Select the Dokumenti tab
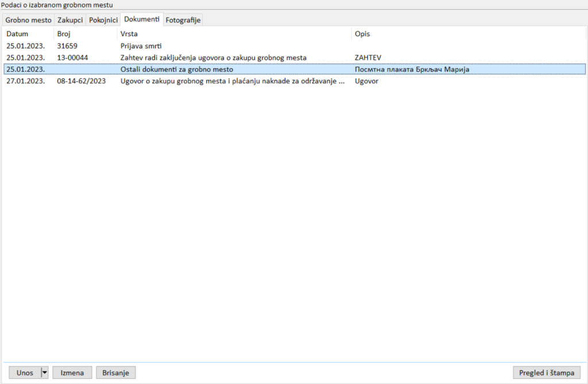Screen dimensions: 588x384 pos(141,20)
